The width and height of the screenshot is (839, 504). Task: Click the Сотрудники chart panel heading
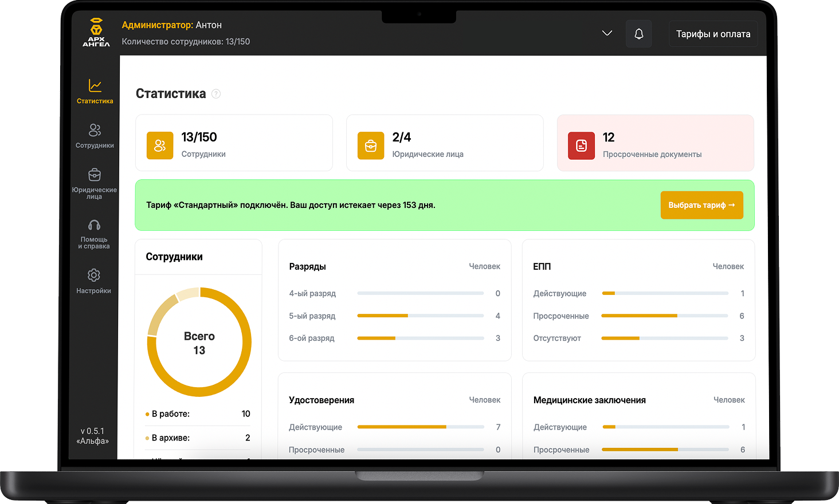(x=174, y=257)
